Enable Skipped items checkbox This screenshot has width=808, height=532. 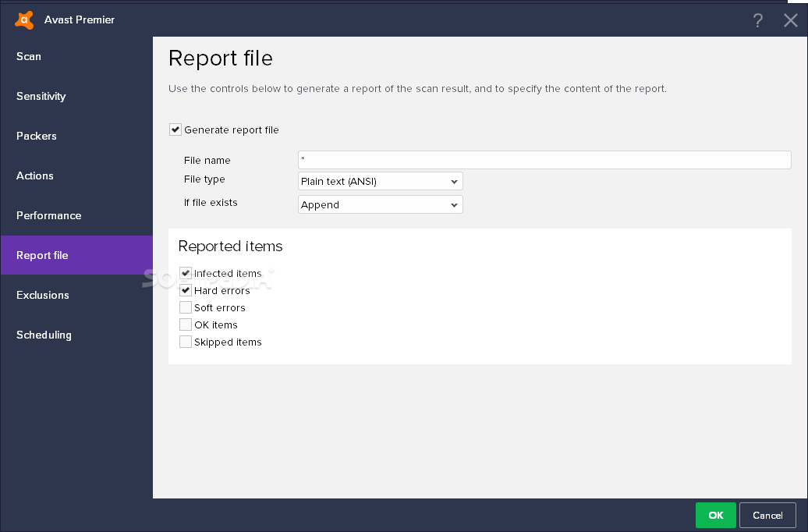pos(186,342)
